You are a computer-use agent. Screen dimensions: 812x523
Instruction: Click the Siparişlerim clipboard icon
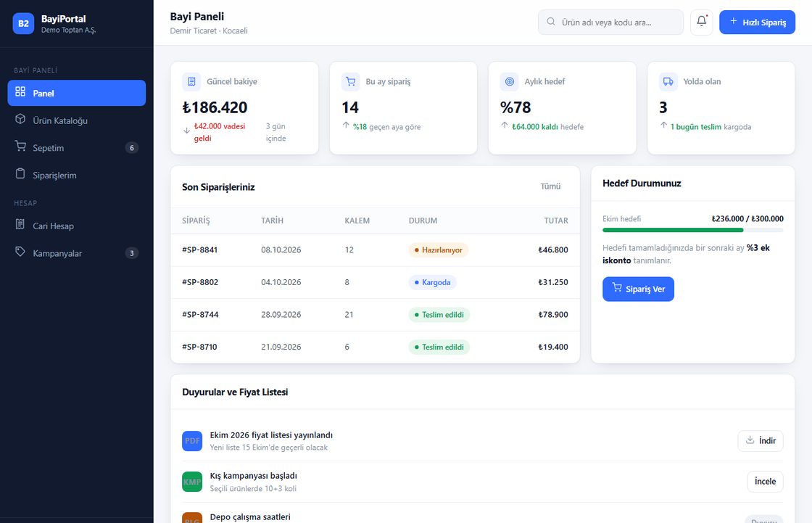click(x=20, y=173)
